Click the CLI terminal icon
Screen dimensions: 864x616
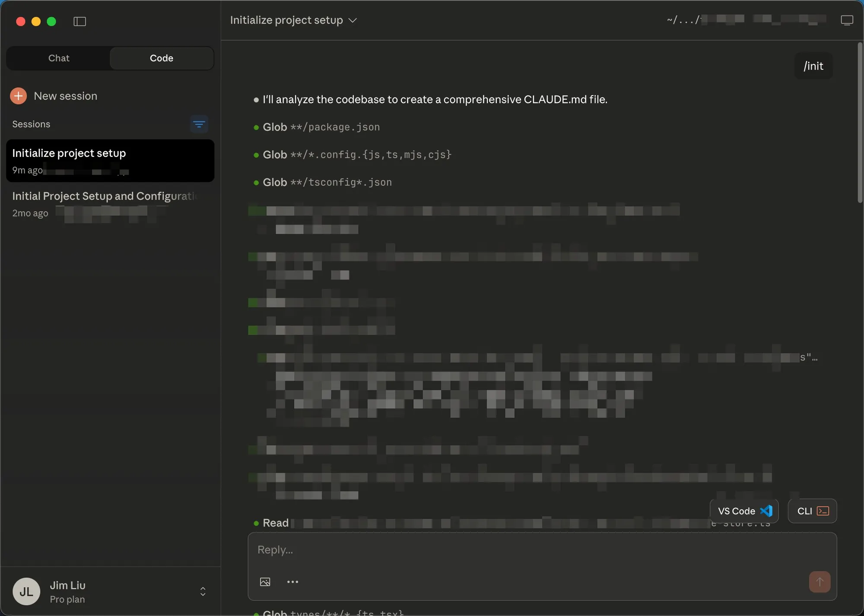pyautogui.click(x=823, y=511)
